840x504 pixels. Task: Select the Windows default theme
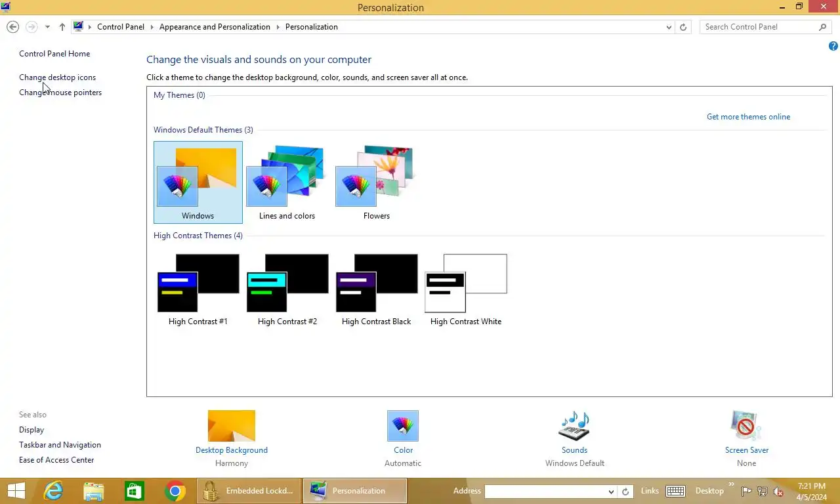[198, 182]
